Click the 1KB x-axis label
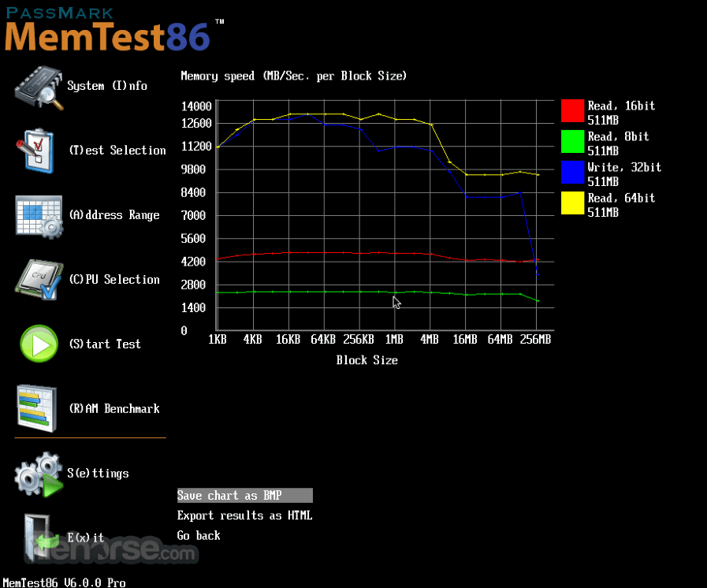707x588 pixels. pyautogui.click(x=218, y=339)
